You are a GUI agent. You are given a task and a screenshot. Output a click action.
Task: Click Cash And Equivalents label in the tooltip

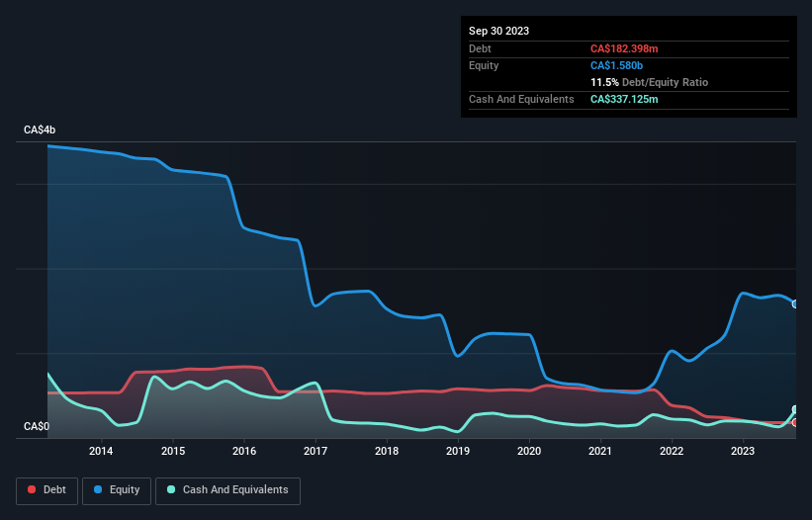click(x=521, y=99)
